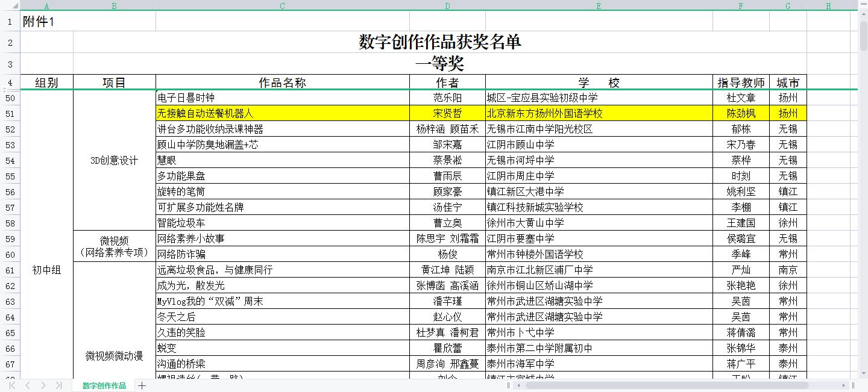This screenshot has width=868, height=392.
Task: Click the cell 网络防诈骗
Action: pyautogui.click(x=283, y=254)
